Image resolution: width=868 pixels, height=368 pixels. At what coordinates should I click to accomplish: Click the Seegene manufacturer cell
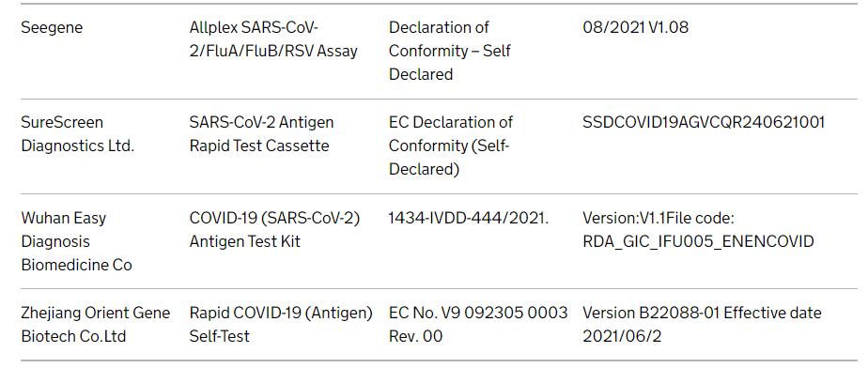(x=52, y=27)
